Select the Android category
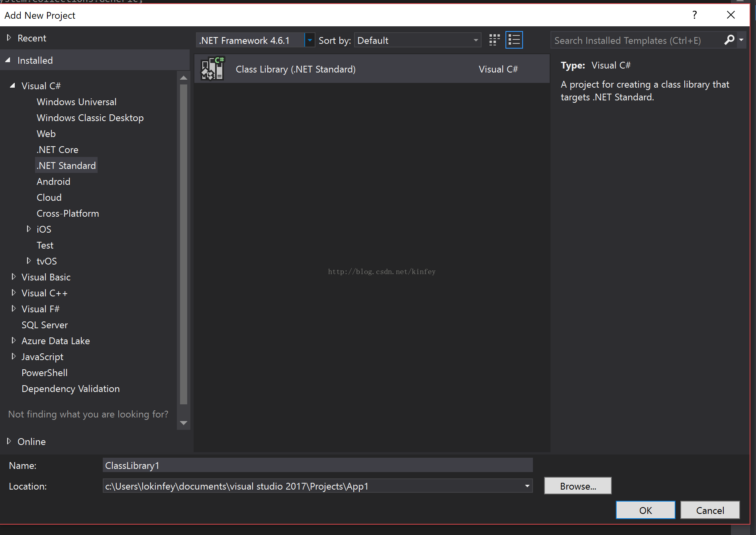This screenshot has width=756, height=535. (x=53, y=181)
